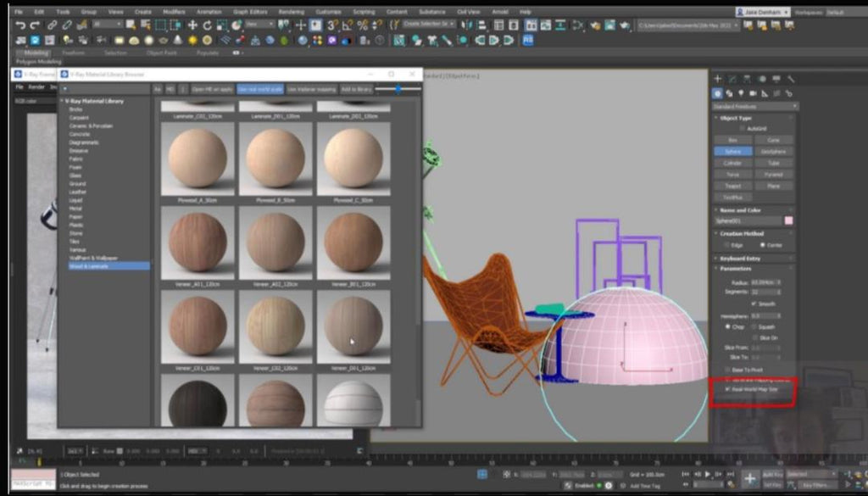The height and width of the screenshot is (496, 868).
Task: Activate the Select and Rotate tool
Action: point(207,25)
